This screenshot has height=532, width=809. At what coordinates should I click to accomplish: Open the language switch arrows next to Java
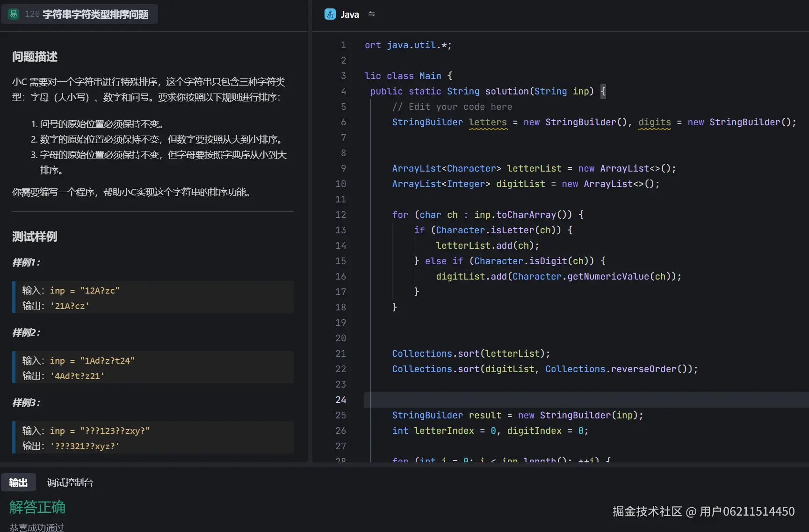pos(372,14)
